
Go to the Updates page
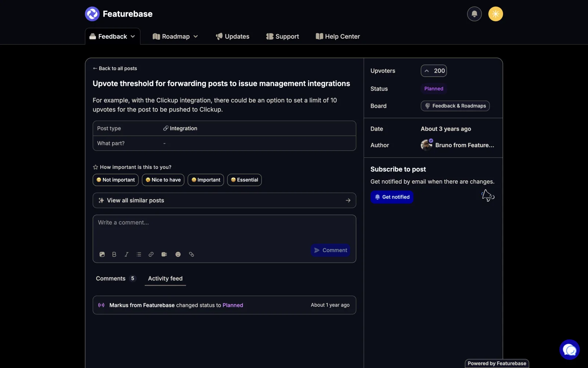coord(232,36)
